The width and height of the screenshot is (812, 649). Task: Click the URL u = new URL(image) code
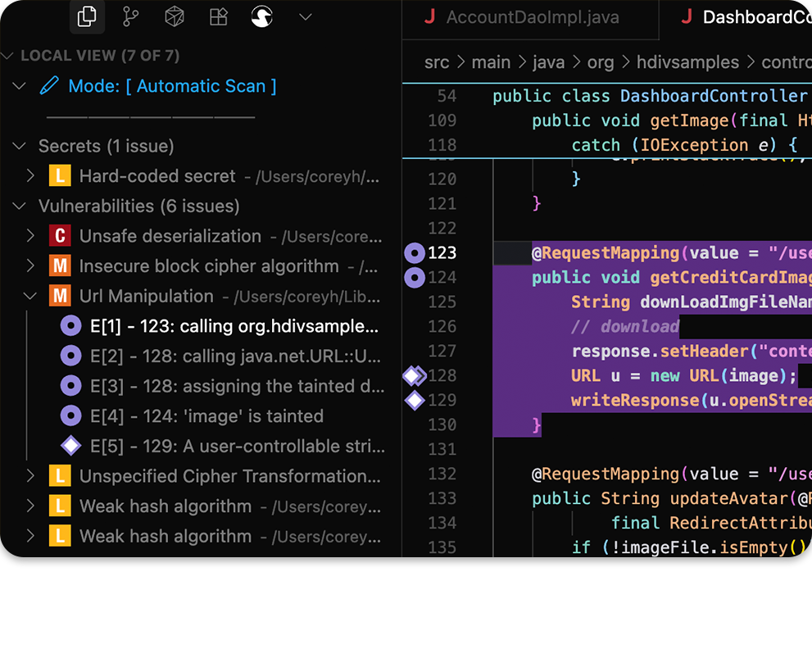point(683,375)
